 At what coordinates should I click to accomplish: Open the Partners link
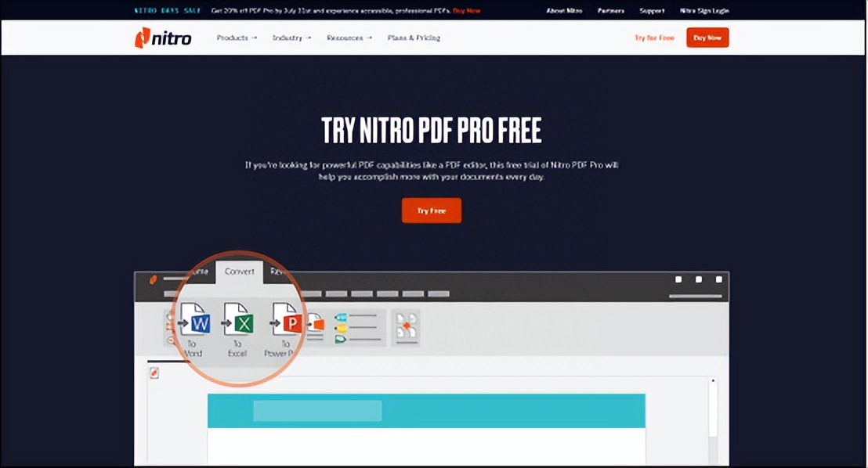click(x=611, y=10)
